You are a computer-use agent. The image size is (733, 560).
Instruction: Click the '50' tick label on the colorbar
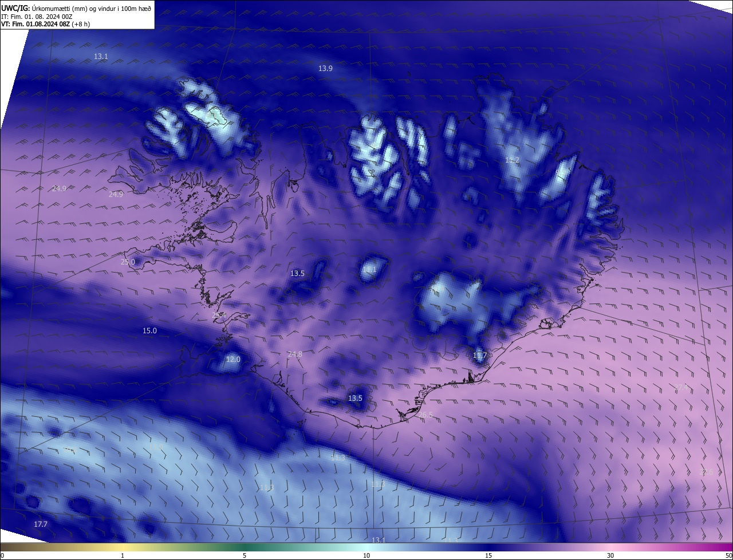tap(728, 555)
